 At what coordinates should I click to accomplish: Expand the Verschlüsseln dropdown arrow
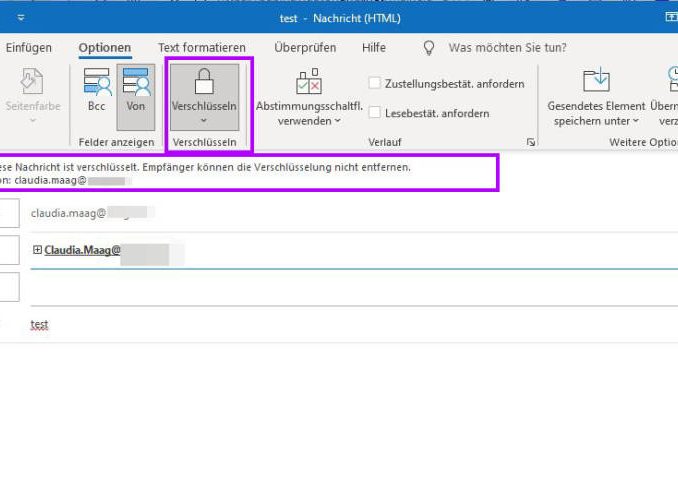pyautogui.click(x=204, y=120)
